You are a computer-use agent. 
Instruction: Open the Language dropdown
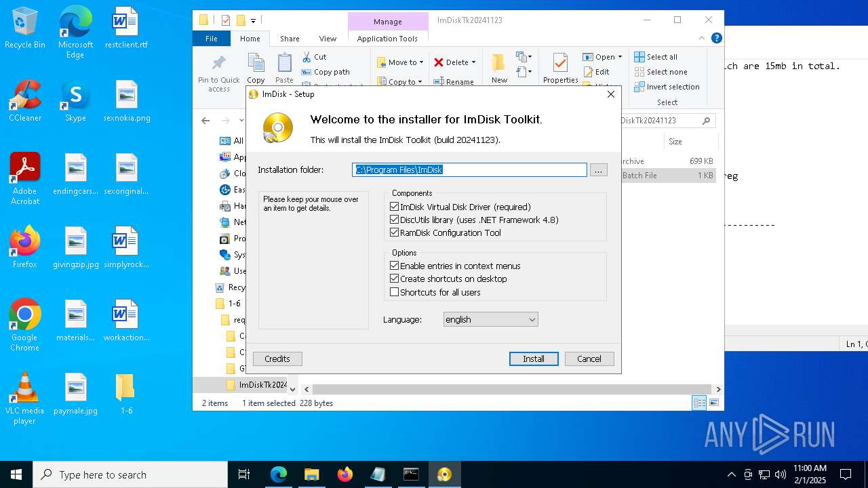click(490, 319)
